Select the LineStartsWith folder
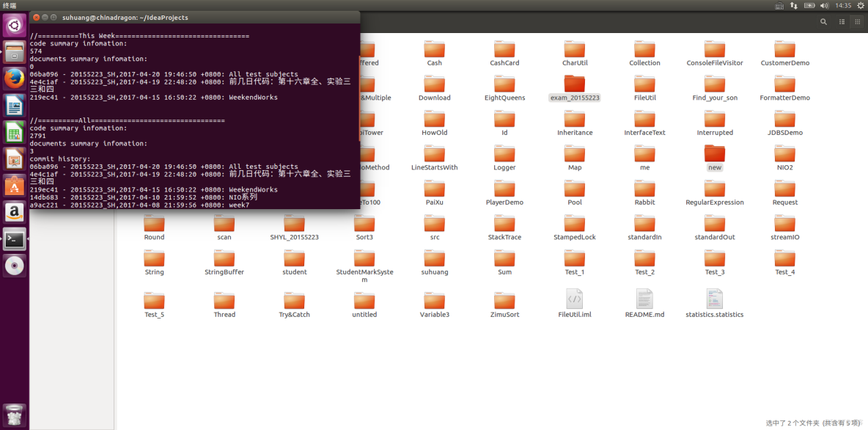Image resolution: width=868 pixels, height=430 pixels. pyautogui.click(x=435, y=158)
